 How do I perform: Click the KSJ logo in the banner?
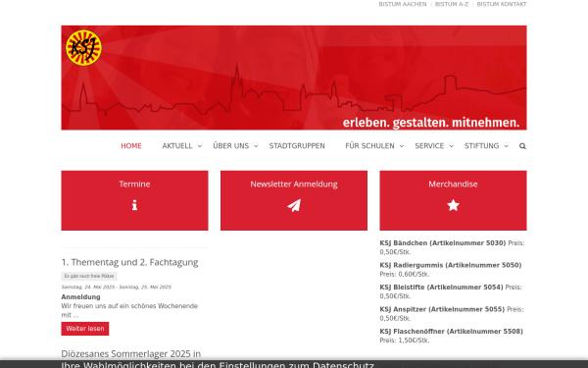[83, 48]
